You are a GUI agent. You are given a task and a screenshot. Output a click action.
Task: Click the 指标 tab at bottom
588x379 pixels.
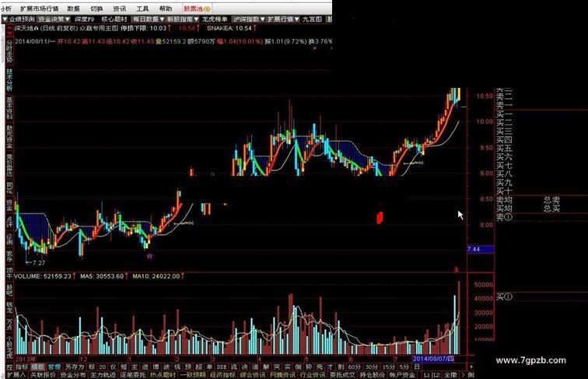[x=21, y=367]
